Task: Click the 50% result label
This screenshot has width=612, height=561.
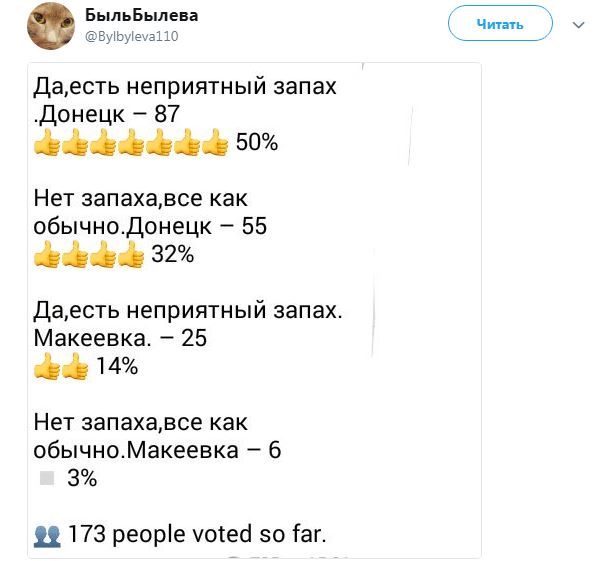Action: (x=257, y=142)
